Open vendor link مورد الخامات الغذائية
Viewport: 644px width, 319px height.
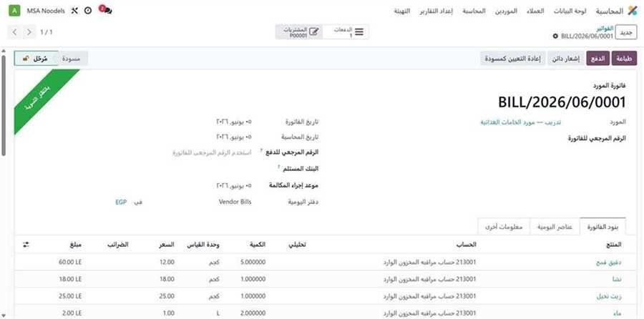point(521,122)
